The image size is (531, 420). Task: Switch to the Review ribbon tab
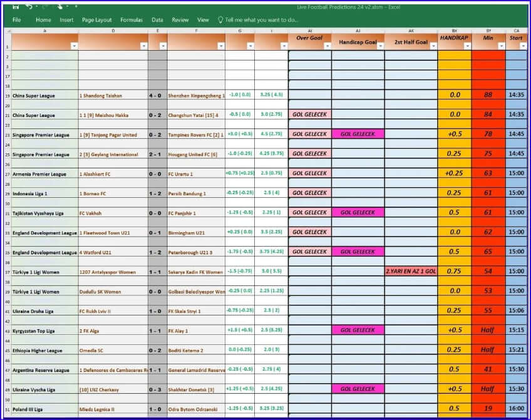180,19
